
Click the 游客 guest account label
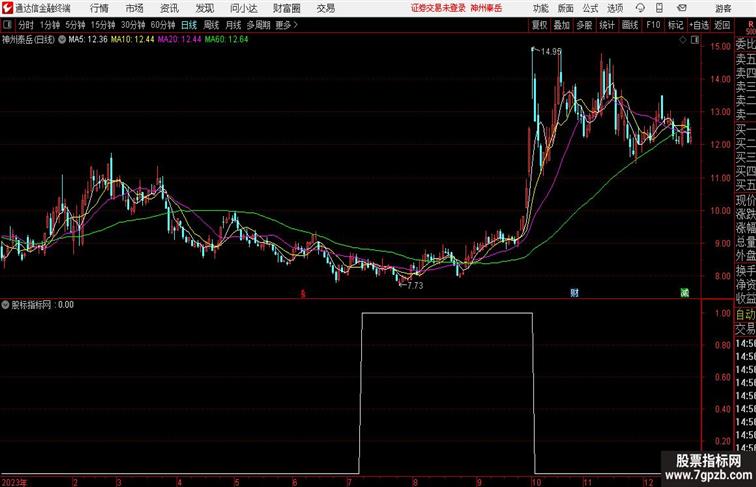pos(723,8)
